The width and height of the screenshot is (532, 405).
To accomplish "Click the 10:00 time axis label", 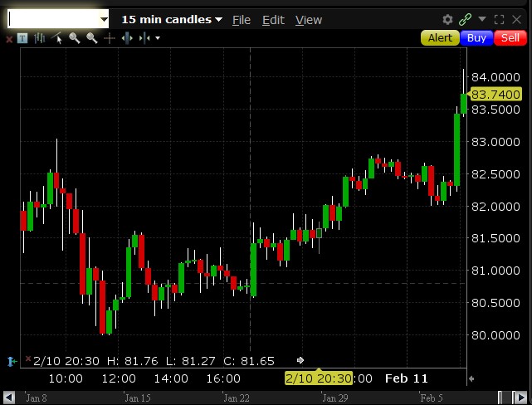I will coord(66,378).
